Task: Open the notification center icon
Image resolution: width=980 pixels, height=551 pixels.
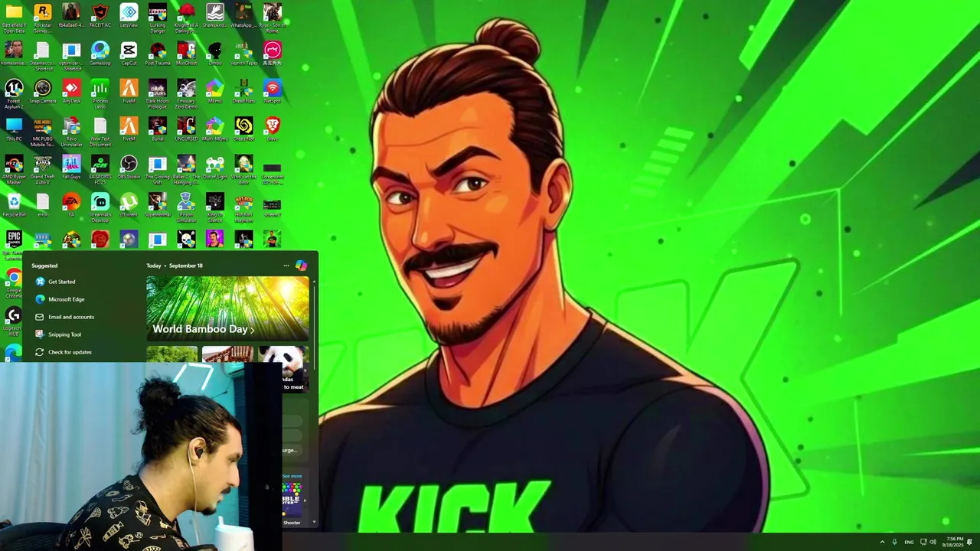Action: 970,542
